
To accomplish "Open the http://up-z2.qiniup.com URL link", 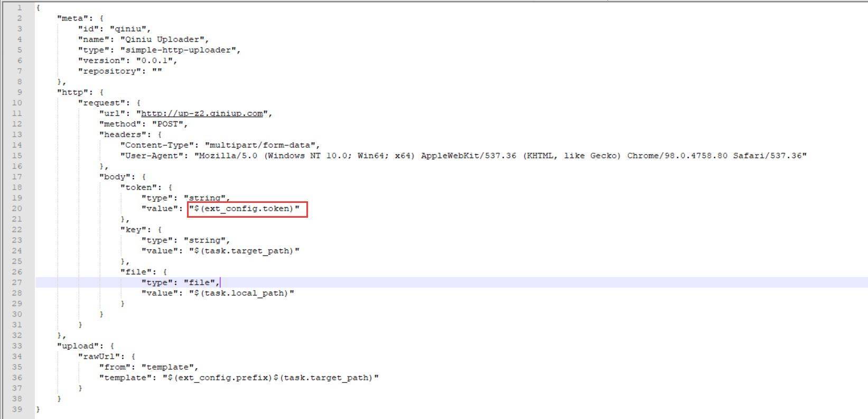I will pos(202,114).
